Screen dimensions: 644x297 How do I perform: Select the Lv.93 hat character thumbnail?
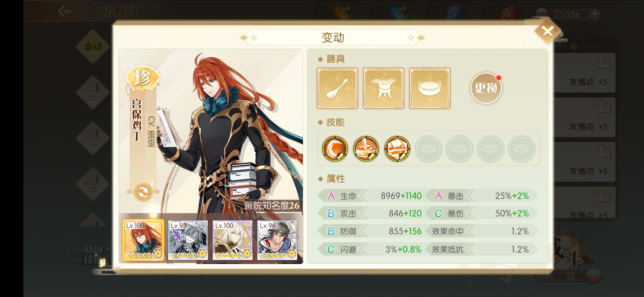click(x=188, y=240)
